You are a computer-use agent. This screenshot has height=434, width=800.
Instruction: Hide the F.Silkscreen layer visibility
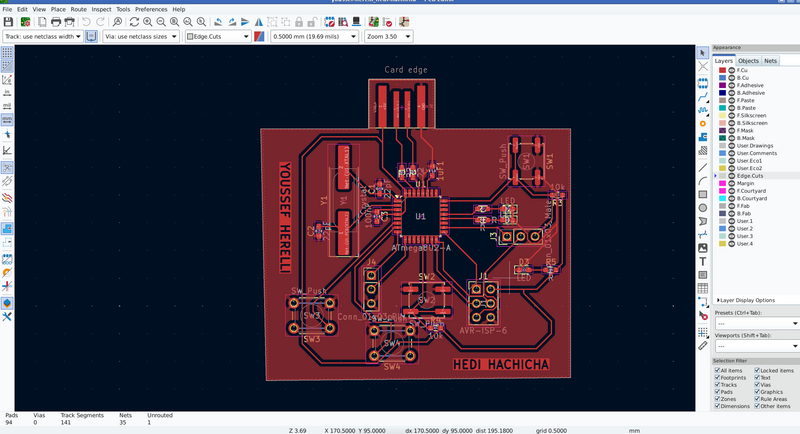[x=732, y=116]
